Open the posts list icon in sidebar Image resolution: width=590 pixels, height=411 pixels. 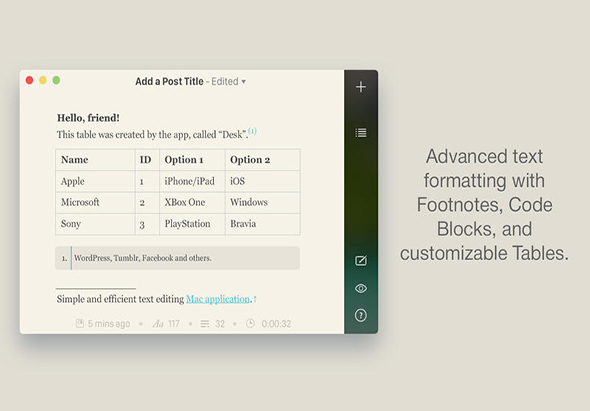pyautogui.click(x=361, y=133)
